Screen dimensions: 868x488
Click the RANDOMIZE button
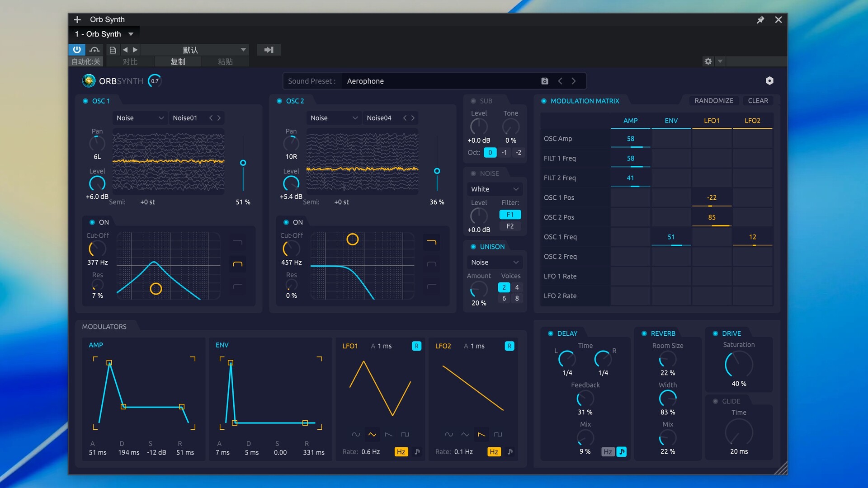click(x=714, y=101)
